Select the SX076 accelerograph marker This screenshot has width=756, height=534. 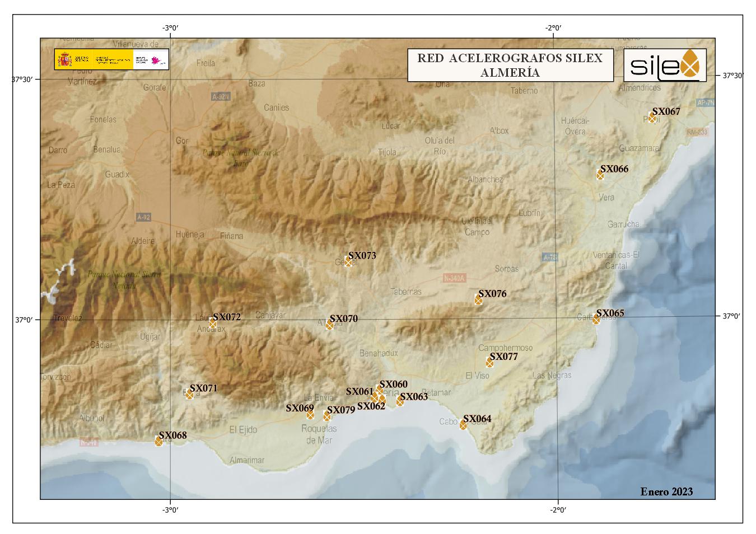[x=478, y=300]
